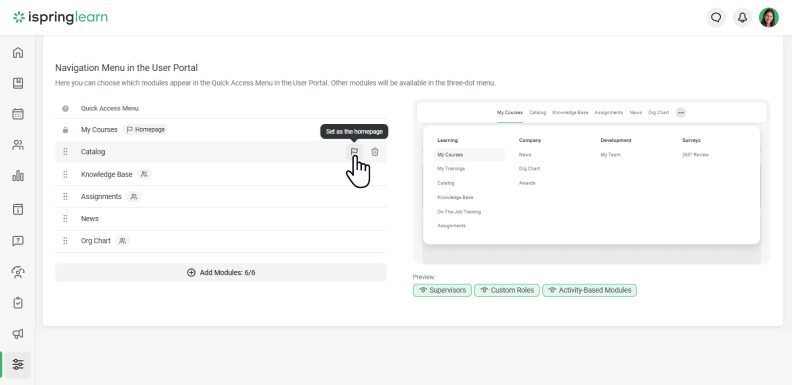Open the book (courses) sidebar icon
Viewport: 792px width, 385px height.
click(18, 83)
